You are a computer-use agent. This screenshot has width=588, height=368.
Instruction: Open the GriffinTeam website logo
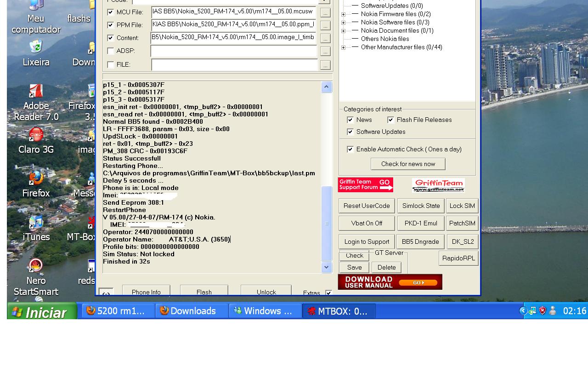point(438,185)
